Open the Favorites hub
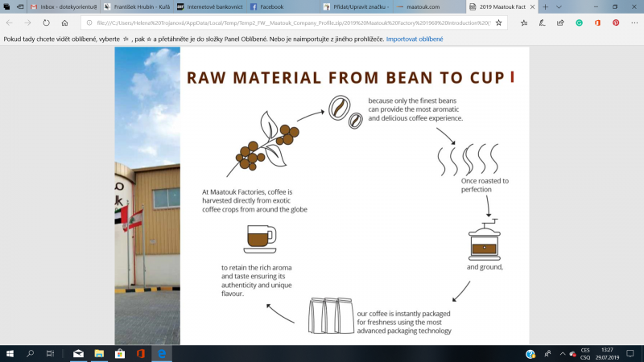The width and height of the screenshot is (644, 362). (x=524, y=23)
